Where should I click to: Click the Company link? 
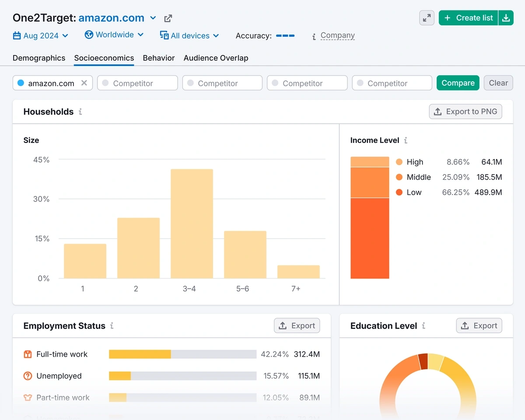(338, 36)
